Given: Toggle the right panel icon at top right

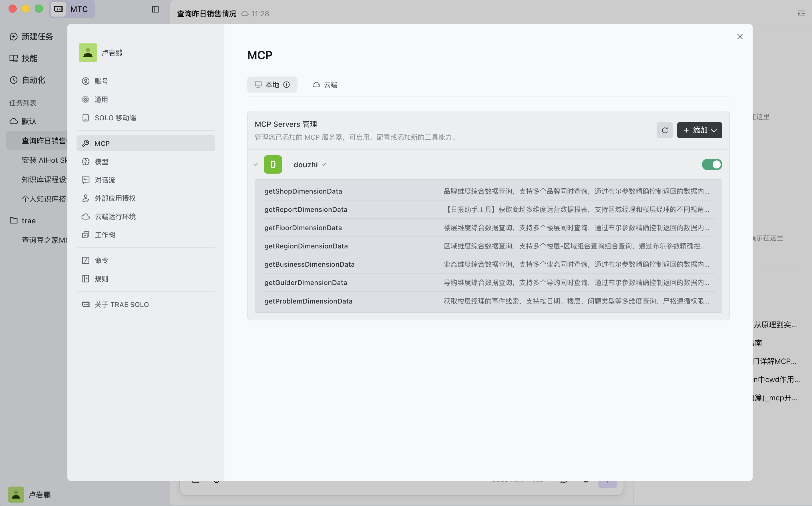Looking at the screenshot, I should click(x=801, y=13).
